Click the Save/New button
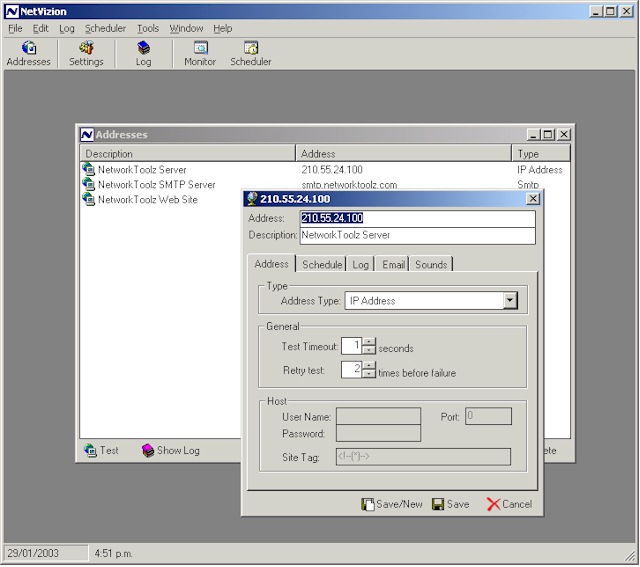Screen dimensions: 640x567 point(392,504)
